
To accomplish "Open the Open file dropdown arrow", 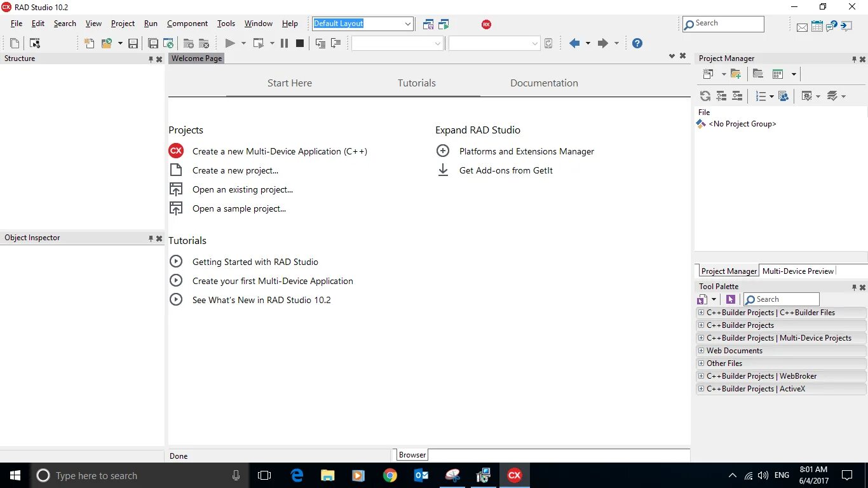I will point(120,43).
